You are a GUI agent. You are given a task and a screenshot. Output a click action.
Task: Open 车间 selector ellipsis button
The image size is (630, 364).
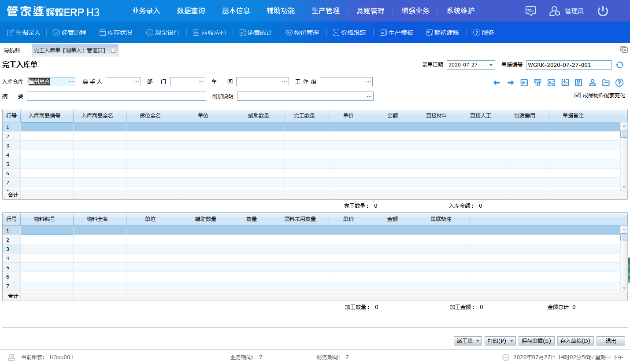click(285, 82)
